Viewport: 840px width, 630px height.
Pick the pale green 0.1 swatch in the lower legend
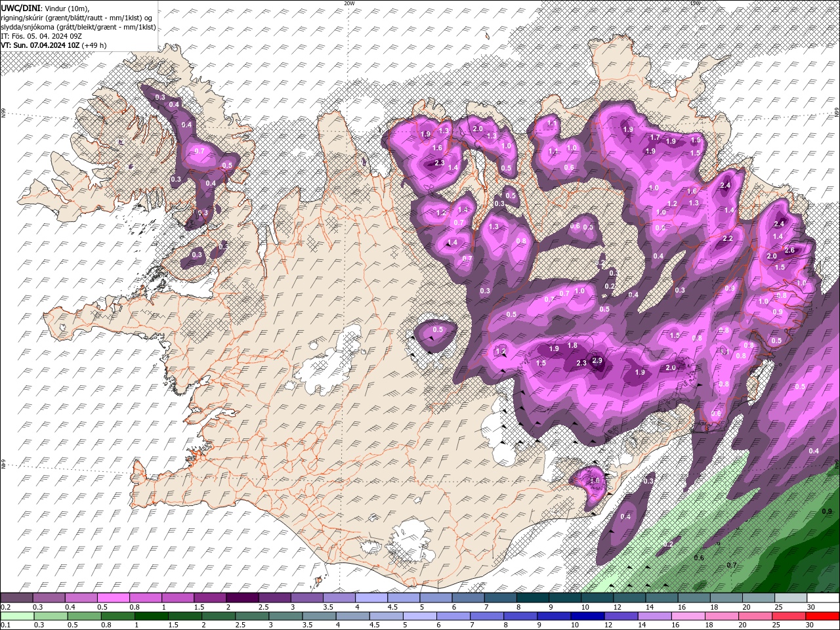coord(16,616)
